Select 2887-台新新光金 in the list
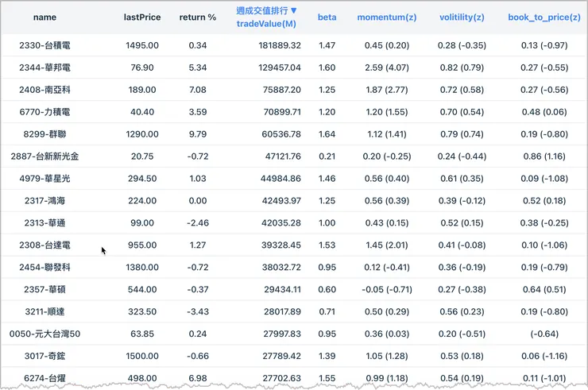 (45, 157)
